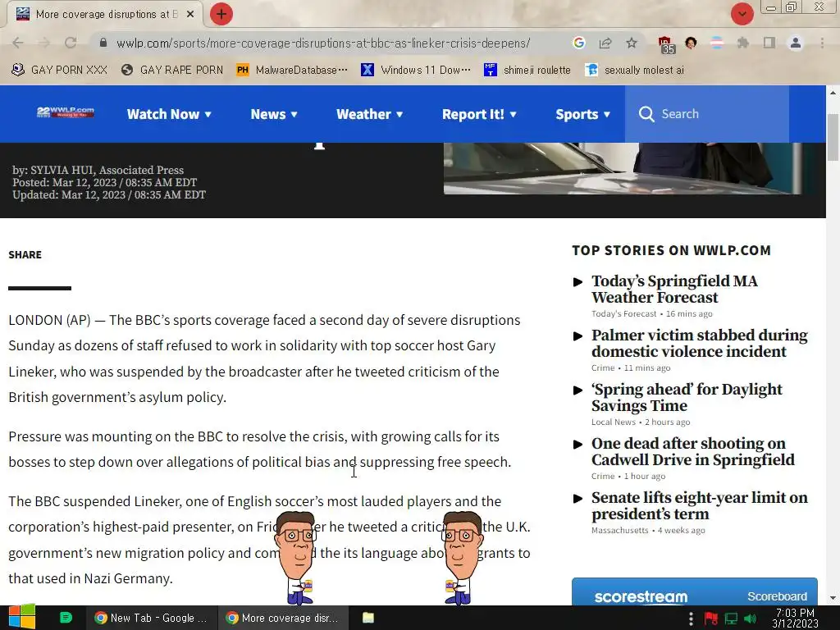
Task: Read Today's Springfield MA Weather Forecast
Action: pos(674,290)
